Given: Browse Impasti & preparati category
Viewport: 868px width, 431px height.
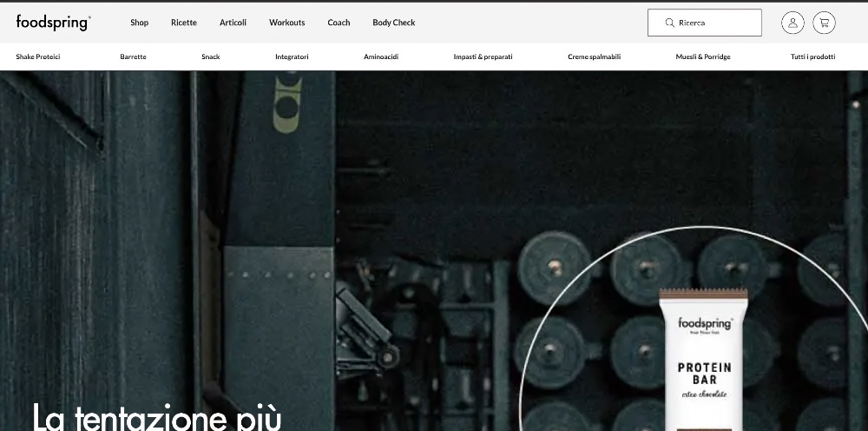Looking at the screenshot, I should click(483, 56).
